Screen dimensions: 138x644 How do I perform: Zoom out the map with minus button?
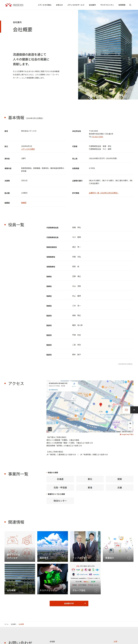130,428
